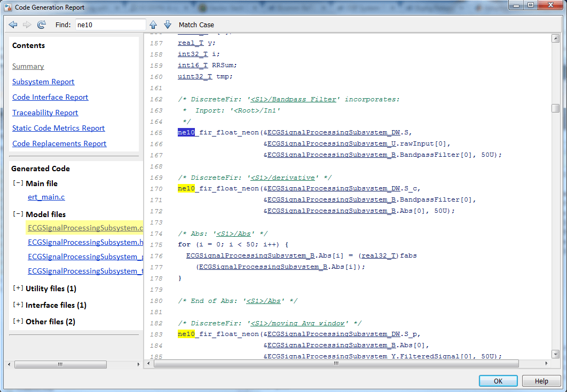Open the ert_main.c source file

point(46,197)
